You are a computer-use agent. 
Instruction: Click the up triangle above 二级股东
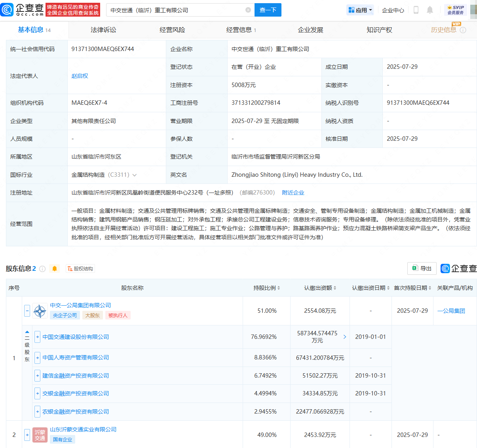pyautogui.click(x=27, y=332)
